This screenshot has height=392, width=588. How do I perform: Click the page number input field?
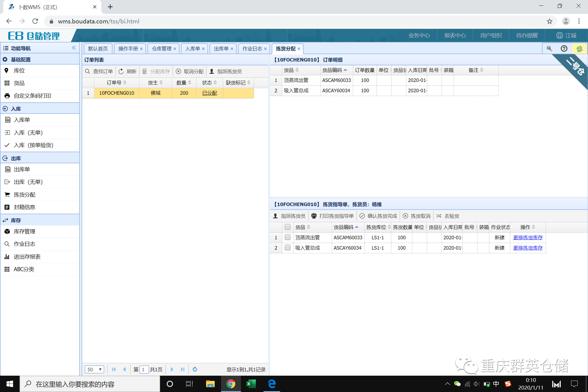click(144, 369)
